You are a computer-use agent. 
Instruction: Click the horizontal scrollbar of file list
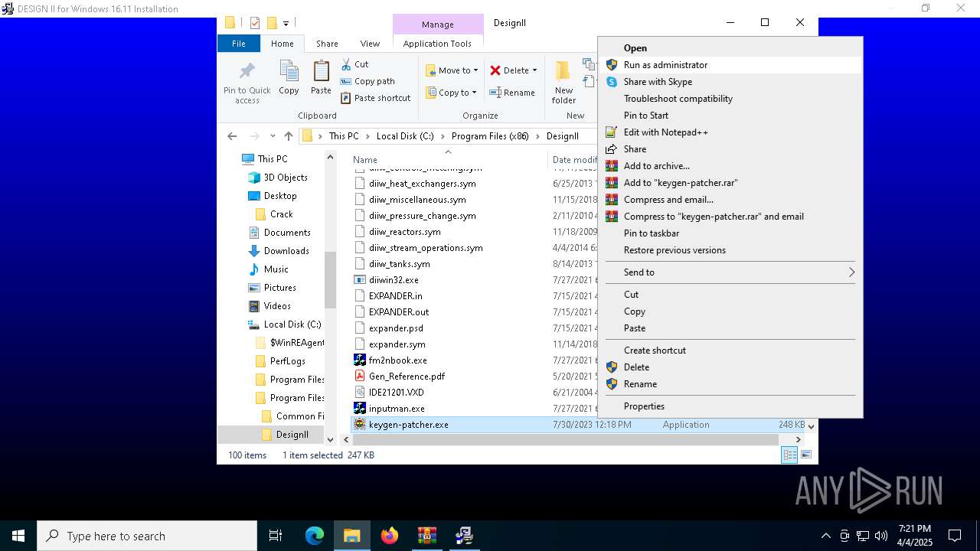click(x=566, y=439)
